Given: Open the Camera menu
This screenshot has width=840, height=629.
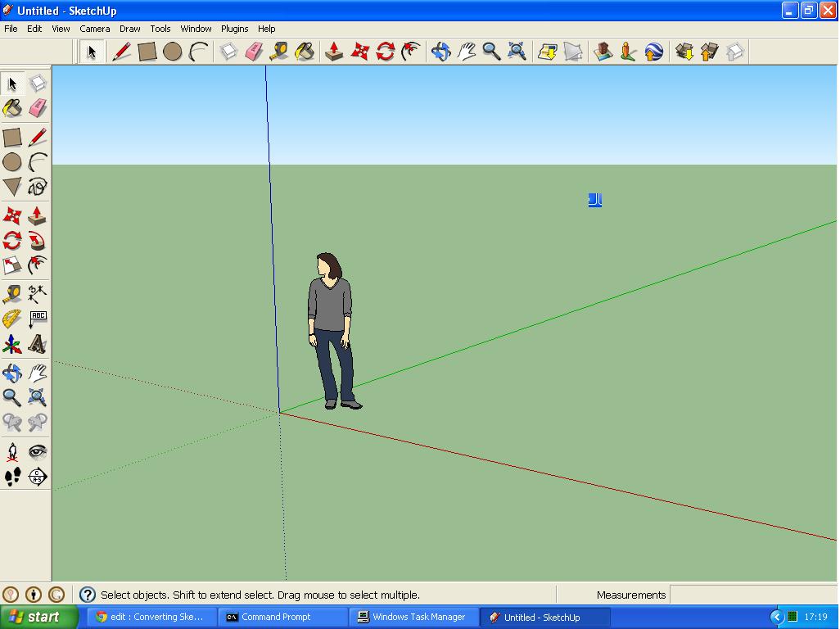Looking at the screenshot, I should [94, 28].
